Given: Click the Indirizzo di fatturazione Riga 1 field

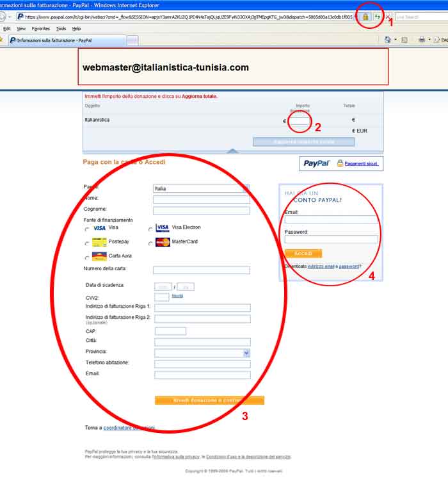Looking at the screenshot, I should coord(202,307).
